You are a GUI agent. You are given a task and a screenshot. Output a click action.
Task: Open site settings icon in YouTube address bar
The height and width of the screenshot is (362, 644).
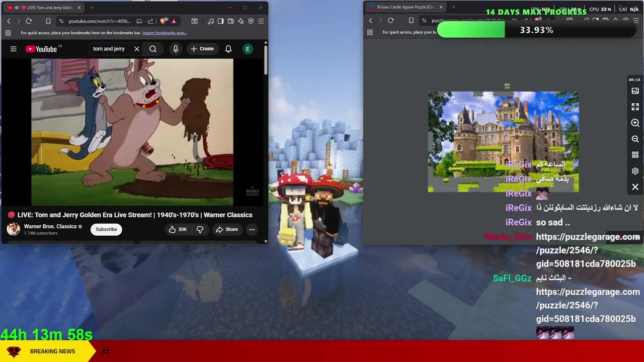(x=61, y=21)
